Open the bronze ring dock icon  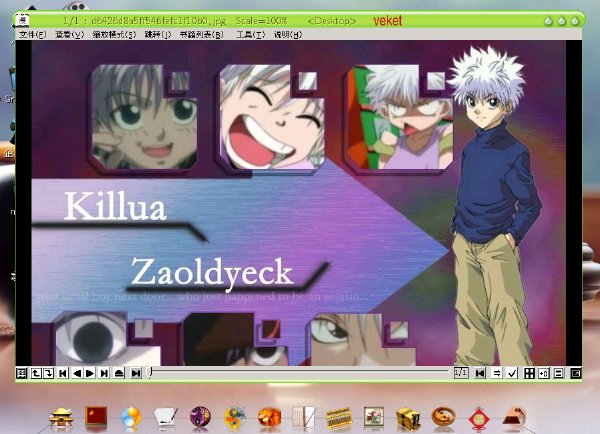tap(443, 417)
